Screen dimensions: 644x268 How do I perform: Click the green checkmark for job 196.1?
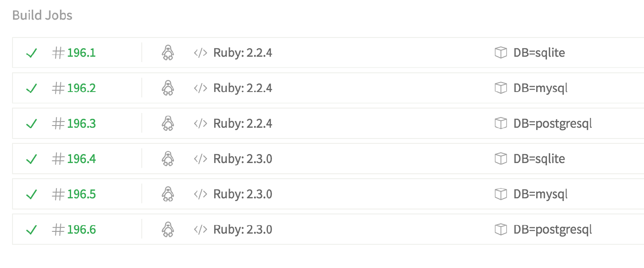pyautogui.click(x=31, y=53)
